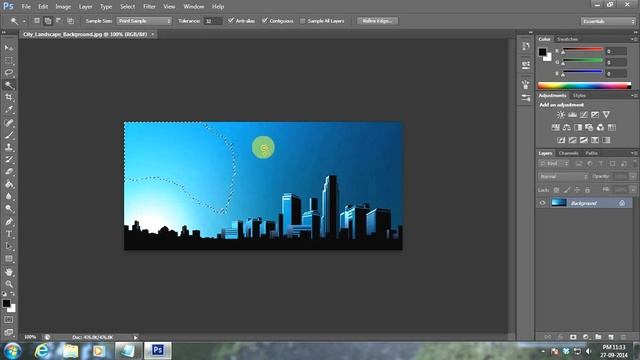Select the Eyedropper tool
Viewport: 640px width, 360px height.
click(9, 109)
